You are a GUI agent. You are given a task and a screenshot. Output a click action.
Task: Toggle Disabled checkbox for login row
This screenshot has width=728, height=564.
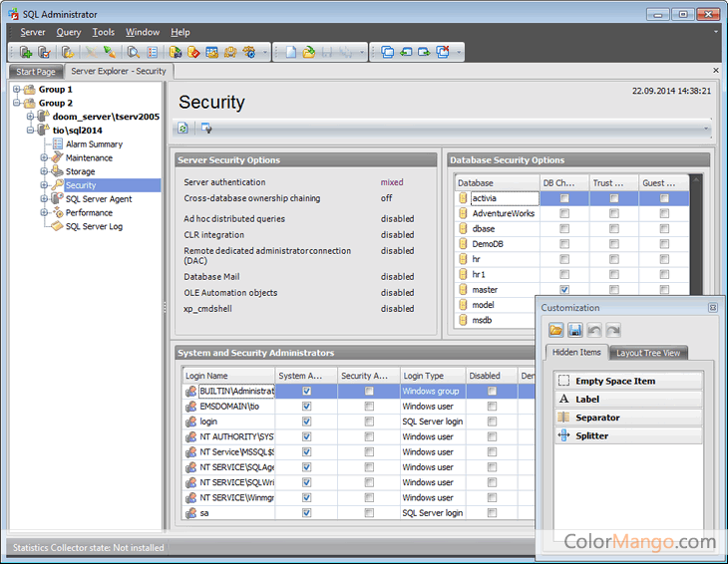pyautogui.click(x=492, y=422)
